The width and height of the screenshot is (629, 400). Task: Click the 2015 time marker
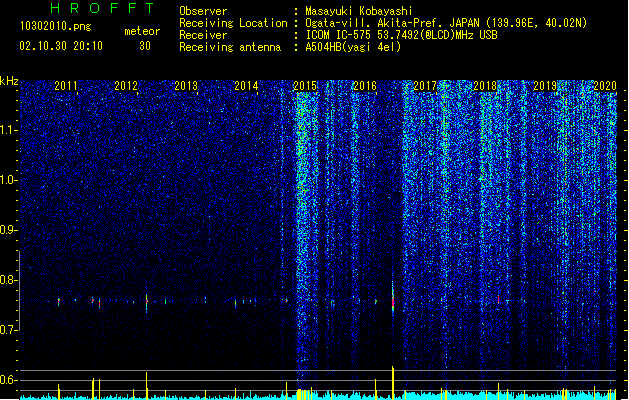(x=305, y=86)
